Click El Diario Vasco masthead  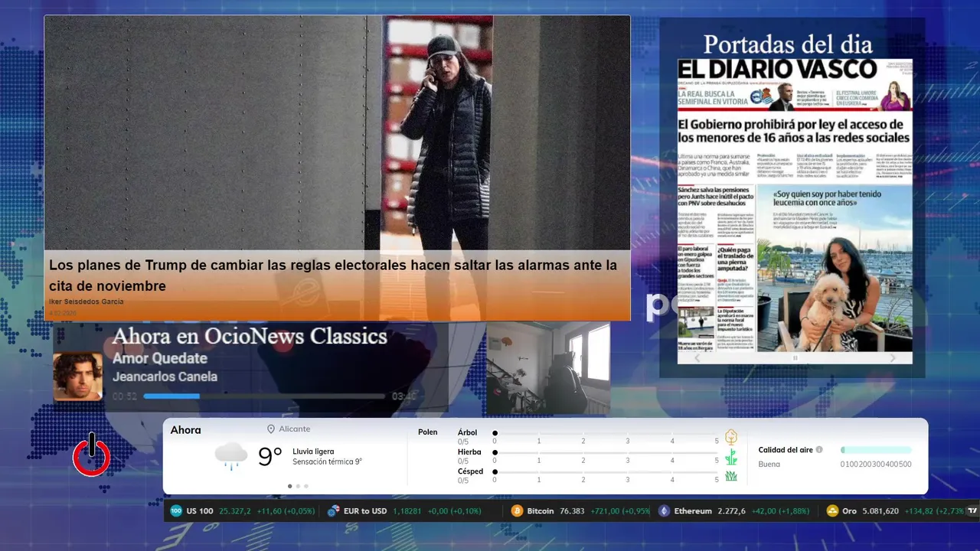coord(777,69)
